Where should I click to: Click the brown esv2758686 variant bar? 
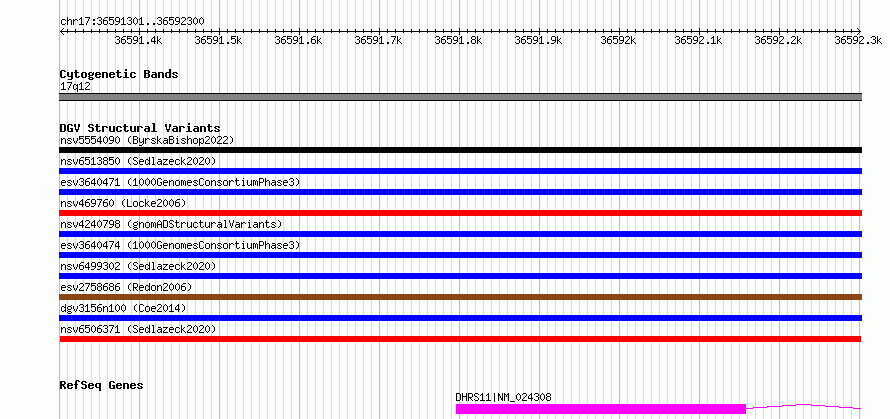click(x=460, y=297)
